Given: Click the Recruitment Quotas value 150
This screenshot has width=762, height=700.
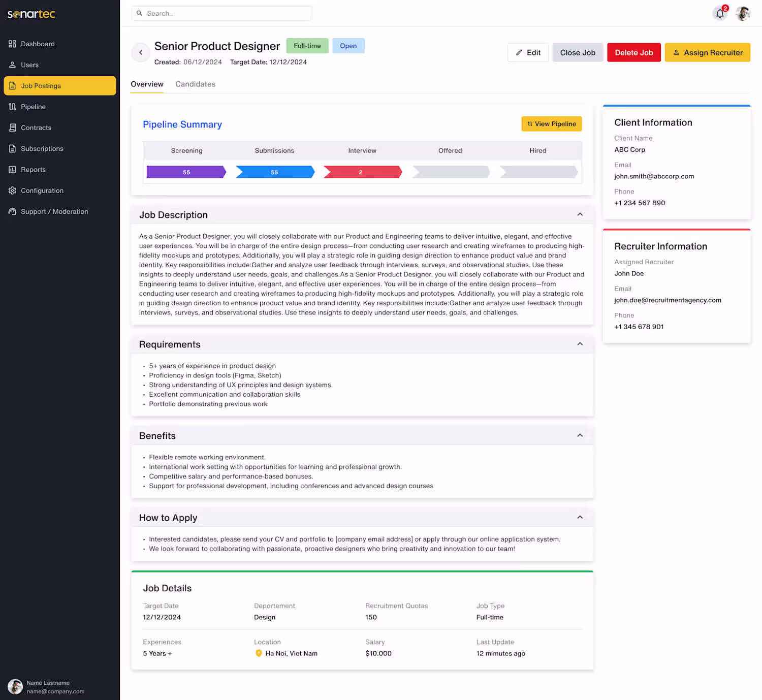Looking at the screenshot, I should click(371, 617).
